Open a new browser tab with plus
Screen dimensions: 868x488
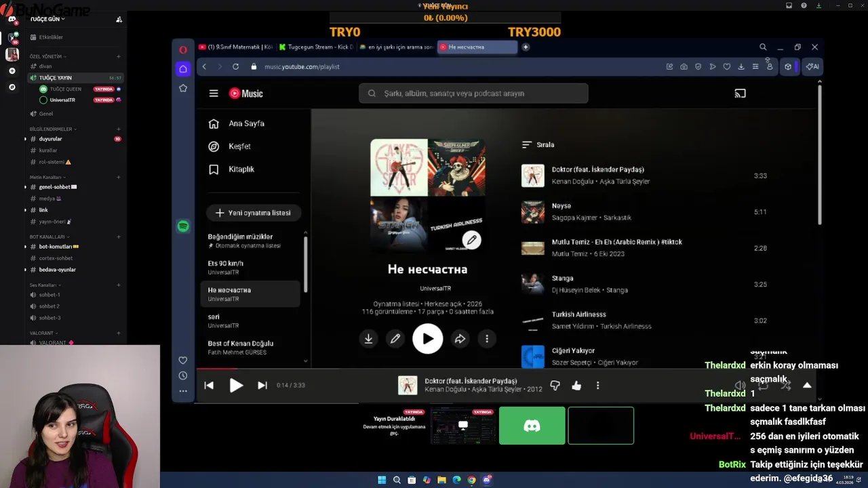point(526,47)
